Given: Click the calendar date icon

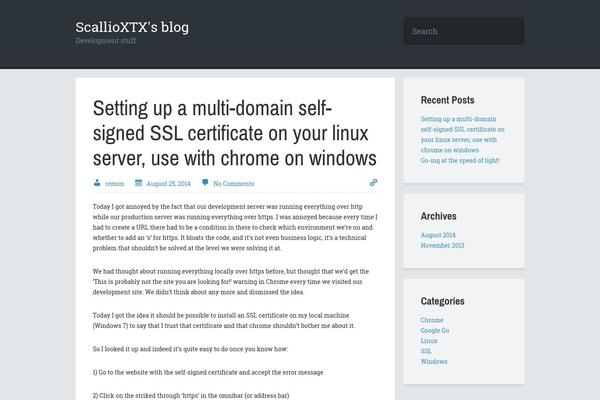Looking at the screenshot, I should tap(138, 183).
